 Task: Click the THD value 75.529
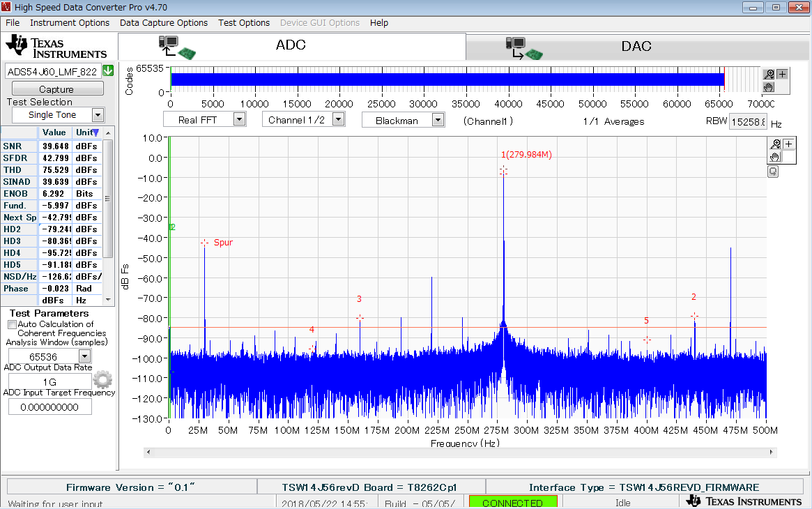click(56, 170)
